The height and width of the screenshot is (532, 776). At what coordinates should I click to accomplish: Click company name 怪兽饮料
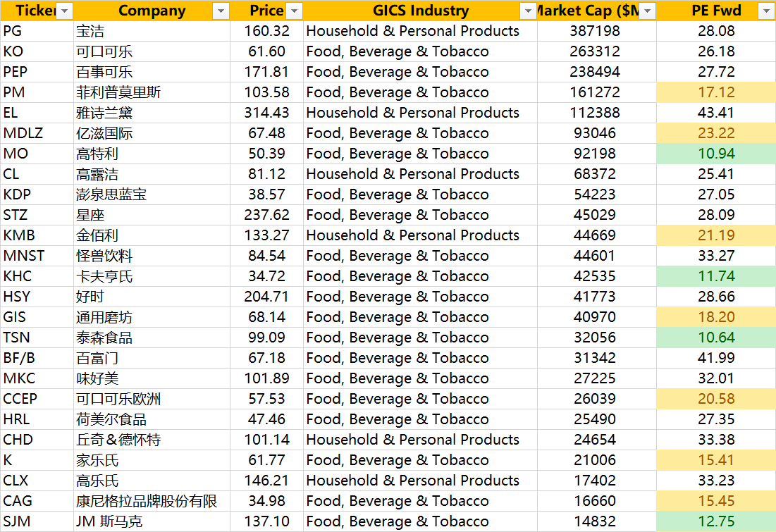(104, 256)
